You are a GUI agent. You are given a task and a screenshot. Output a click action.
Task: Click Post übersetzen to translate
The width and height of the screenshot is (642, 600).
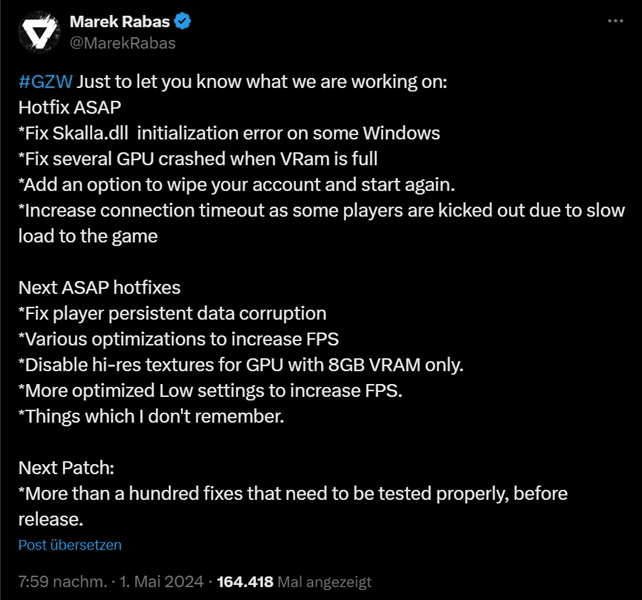pyautogui.click(x=70, y=545)
